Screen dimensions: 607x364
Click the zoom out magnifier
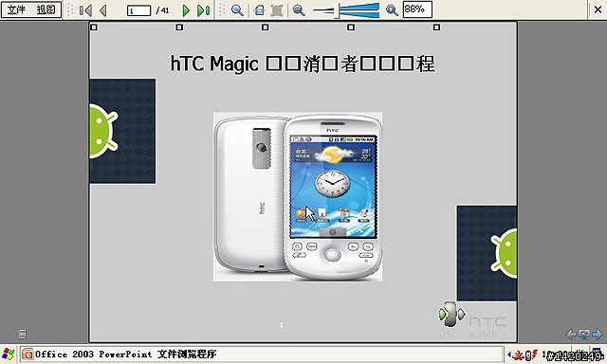pyautogui.click(x=299, y=10)
